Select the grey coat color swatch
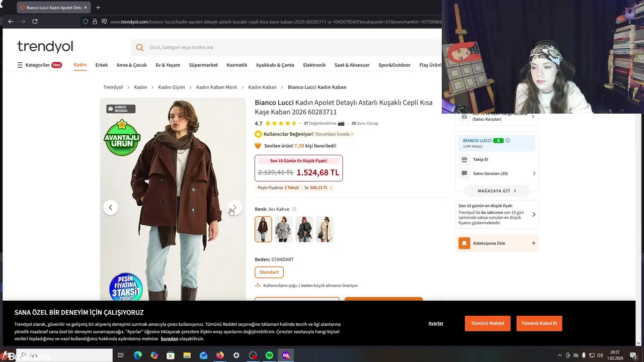Viewport: 644px width, 362px height. 284,229
